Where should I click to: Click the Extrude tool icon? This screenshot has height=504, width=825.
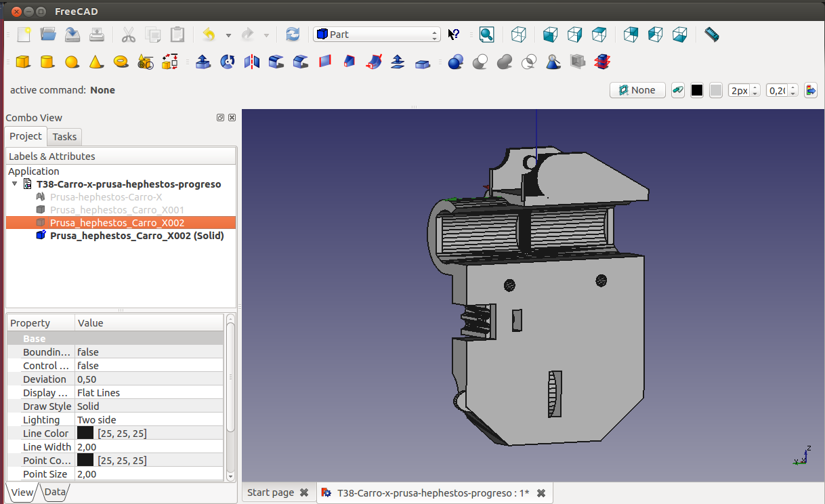coord(203,62)
